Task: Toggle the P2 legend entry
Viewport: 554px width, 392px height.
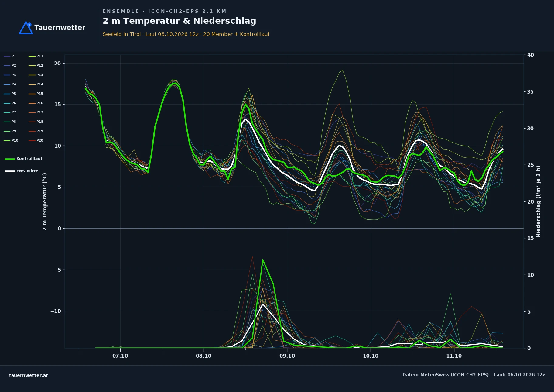Action: coord(10,65)
